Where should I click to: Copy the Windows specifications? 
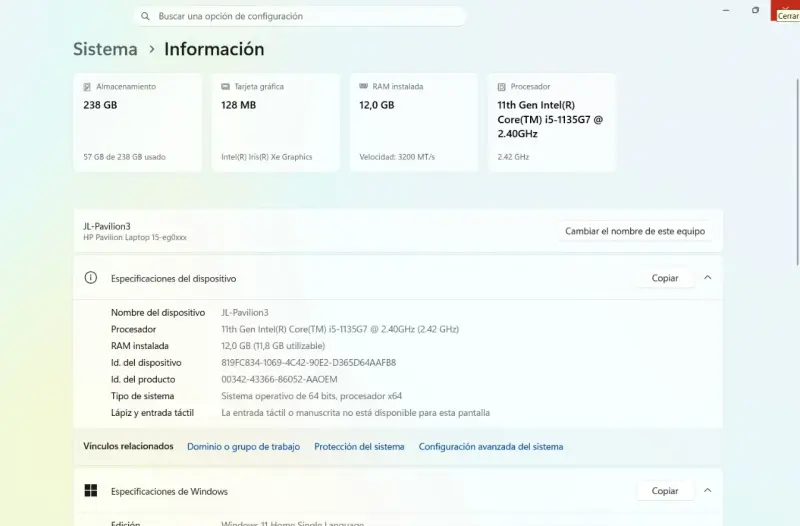[x=665, y=491]
